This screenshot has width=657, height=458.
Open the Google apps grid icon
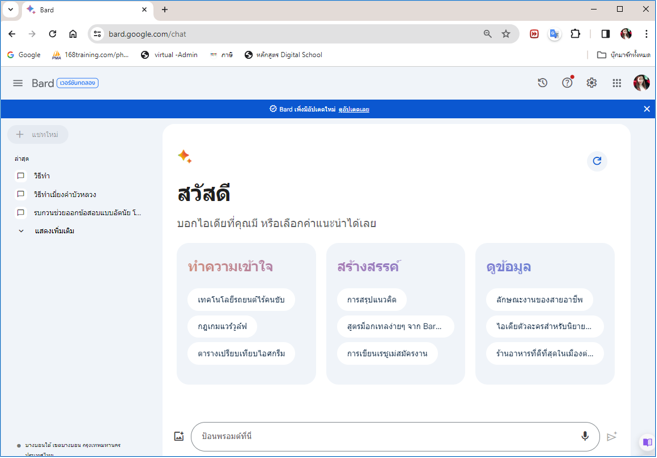point(616,83)
